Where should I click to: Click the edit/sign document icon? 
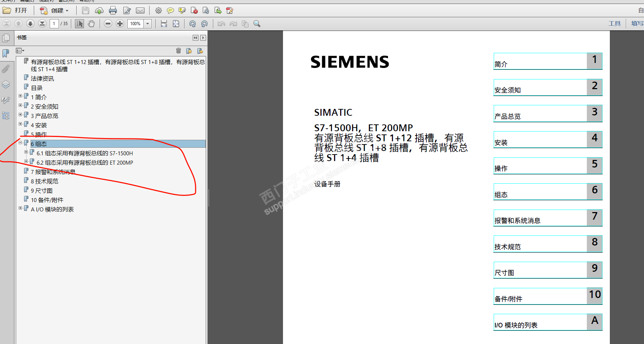tap(127, 10)
